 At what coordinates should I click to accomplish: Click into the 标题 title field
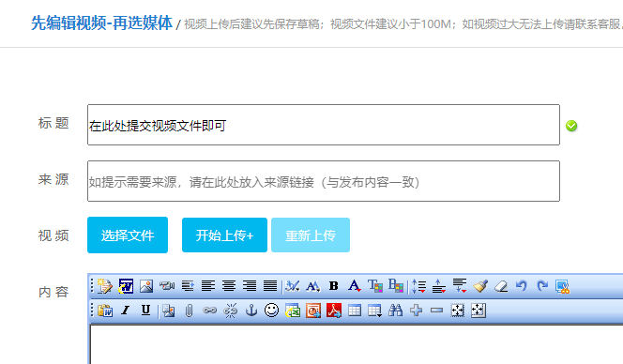[324, 125]
